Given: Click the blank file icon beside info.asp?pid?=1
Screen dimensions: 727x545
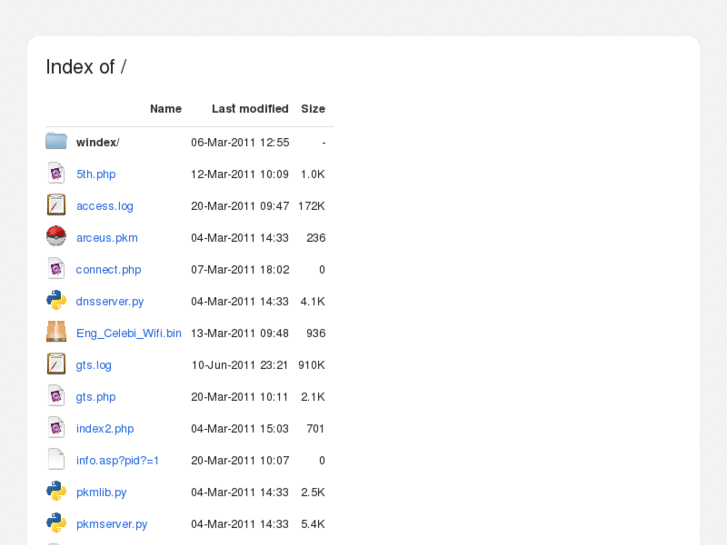Looking at the screenshot, I should click(56, 459).
